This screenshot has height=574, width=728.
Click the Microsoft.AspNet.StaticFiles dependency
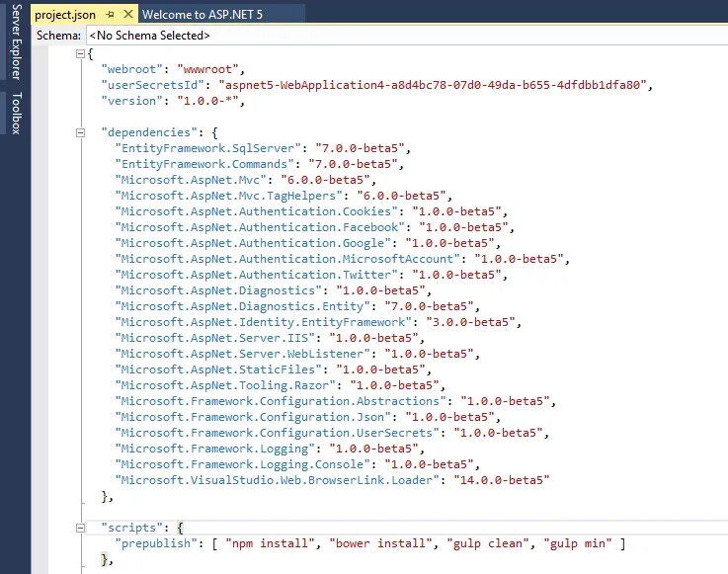[218, 369]
